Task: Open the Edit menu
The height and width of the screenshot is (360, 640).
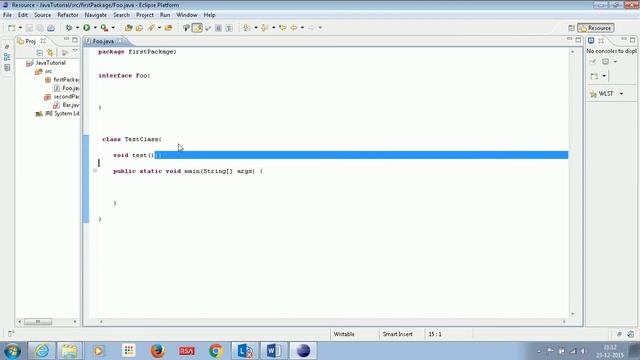Action: [x=22, y=15]
